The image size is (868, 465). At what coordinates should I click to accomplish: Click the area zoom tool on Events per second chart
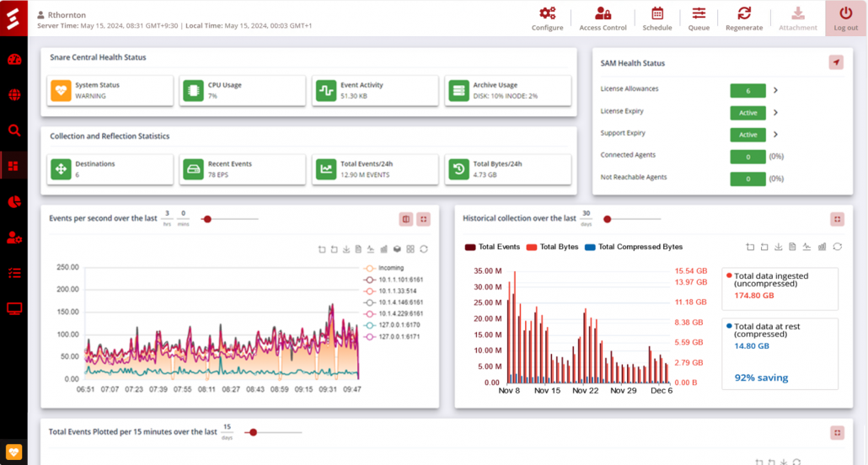point(322,249)
